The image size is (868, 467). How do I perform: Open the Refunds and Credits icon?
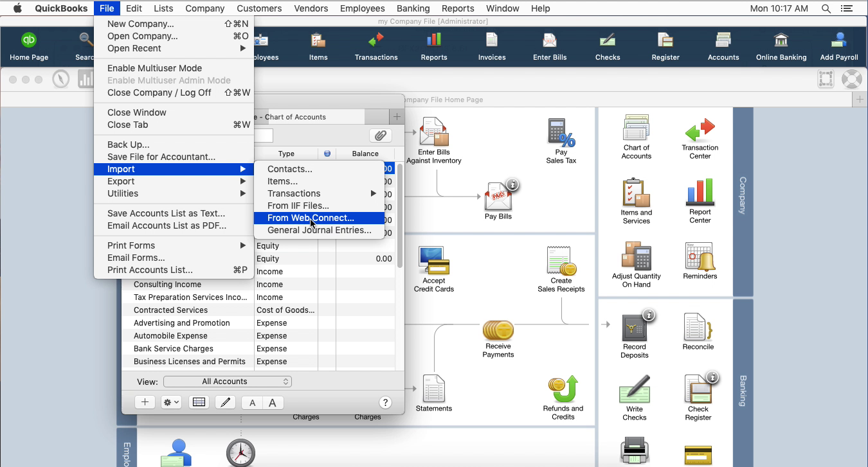click(563, 398)
